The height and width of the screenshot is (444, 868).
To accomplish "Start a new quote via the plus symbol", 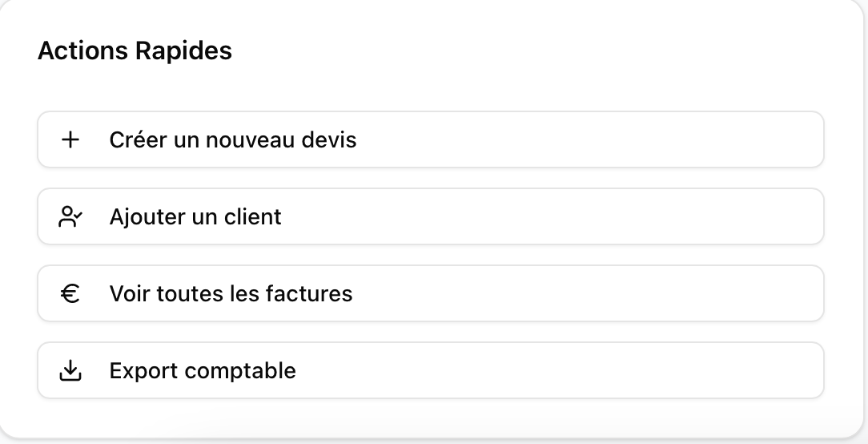I will tap(70, 140).
